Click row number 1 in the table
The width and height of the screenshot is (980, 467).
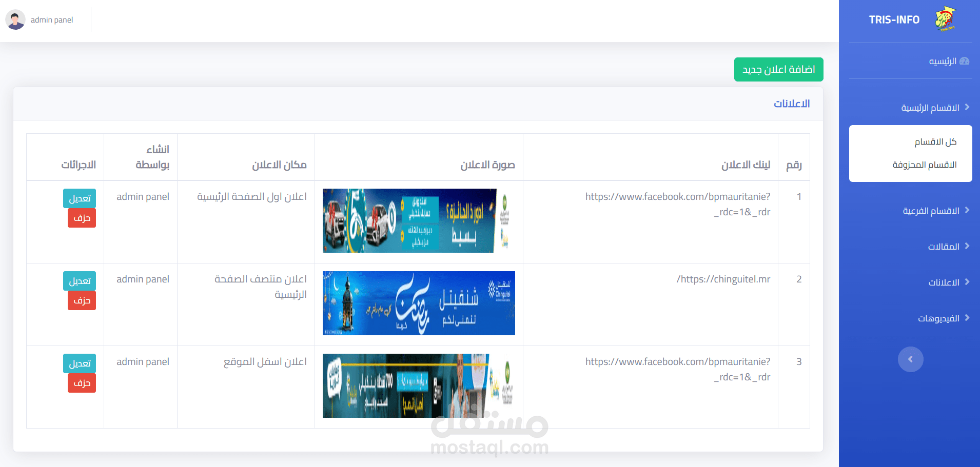799,196
